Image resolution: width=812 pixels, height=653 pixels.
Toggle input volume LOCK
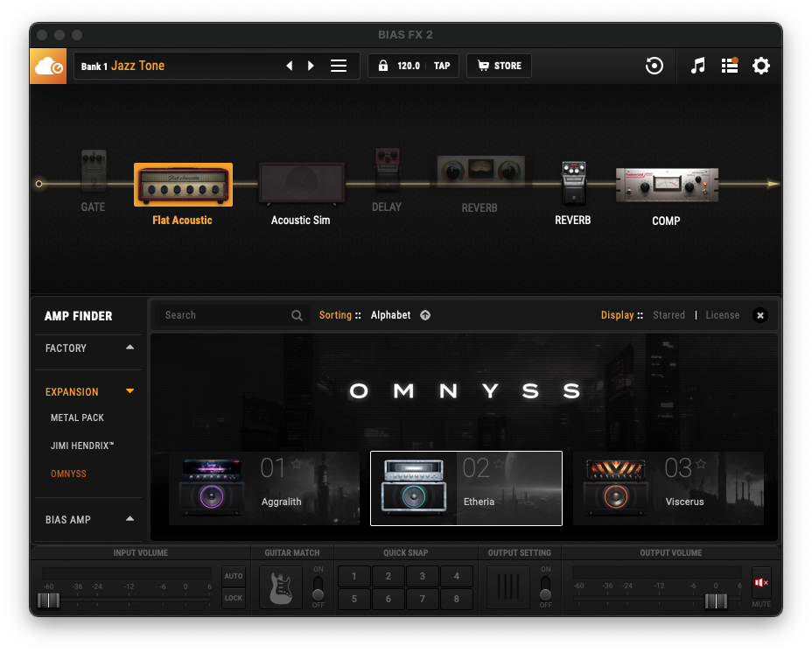coord(234,598)
